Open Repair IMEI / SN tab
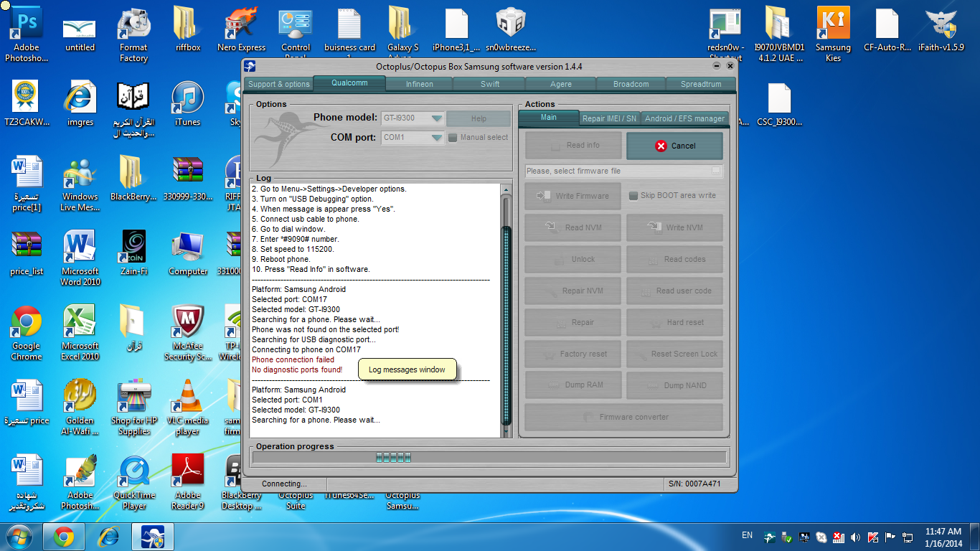Screen dimensions: 980x551 pyautogui.click(x=609, y=118)
